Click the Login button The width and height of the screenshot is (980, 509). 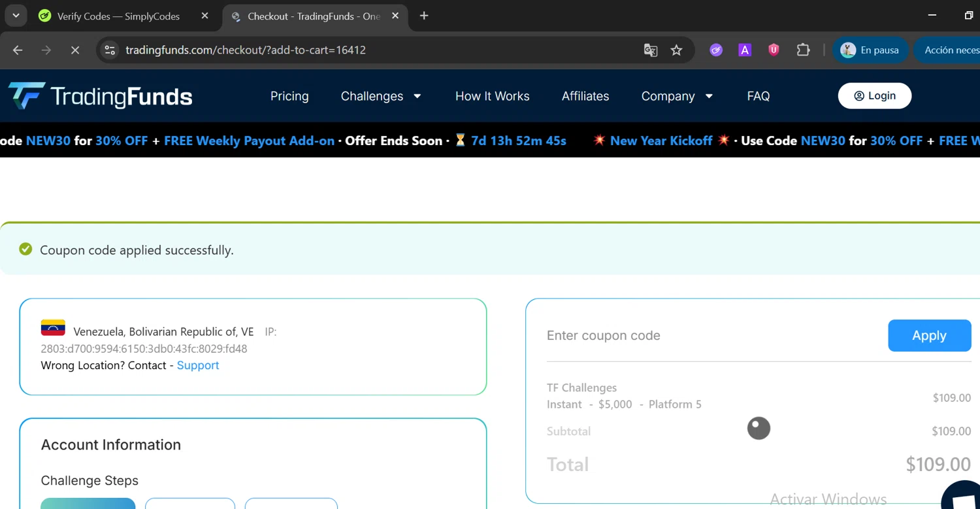point(874,96)
